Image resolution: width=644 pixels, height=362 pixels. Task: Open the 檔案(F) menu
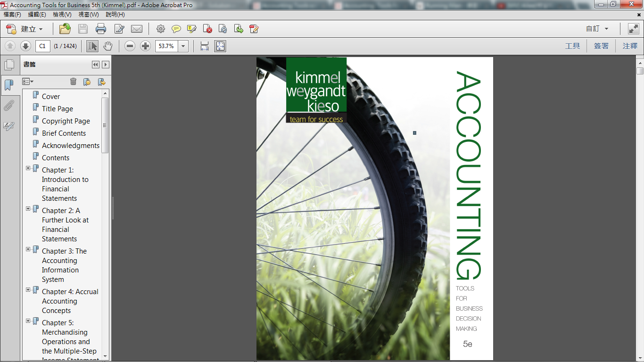(12, 15)
